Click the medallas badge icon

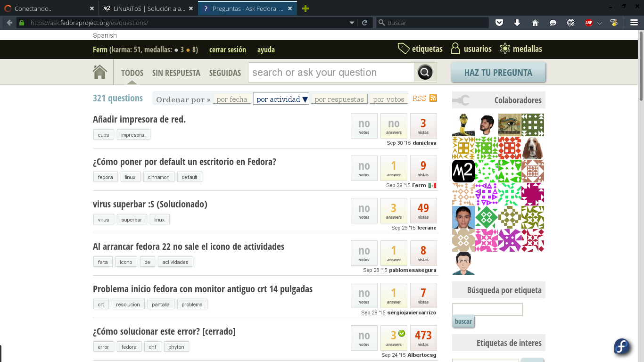coord(505,49)
